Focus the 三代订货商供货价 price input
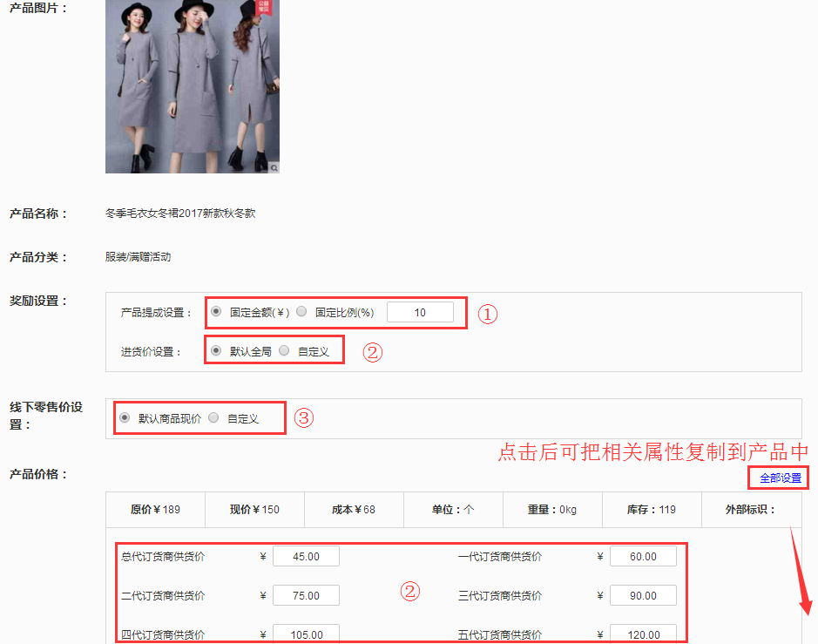 pyautogui.click(x=643, y=595)
